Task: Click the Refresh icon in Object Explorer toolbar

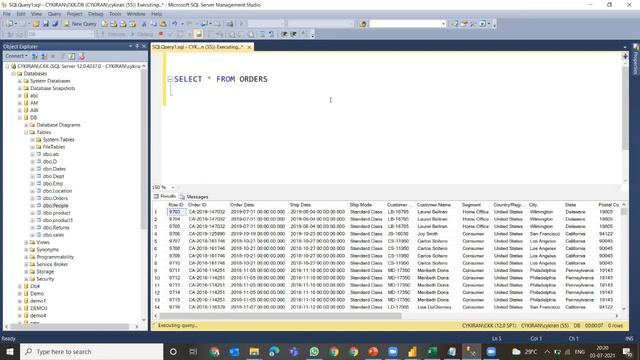Action: tap(71, 56)
